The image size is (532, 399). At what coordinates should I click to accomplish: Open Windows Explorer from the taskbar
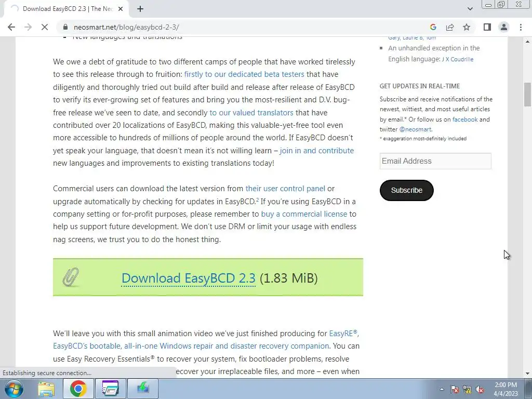pos(46,389)
